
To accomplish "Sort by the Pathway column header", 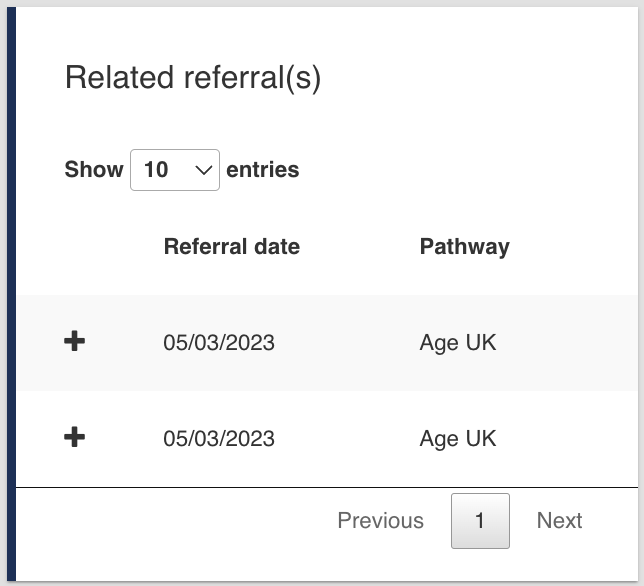I will [x=464, y=247].
